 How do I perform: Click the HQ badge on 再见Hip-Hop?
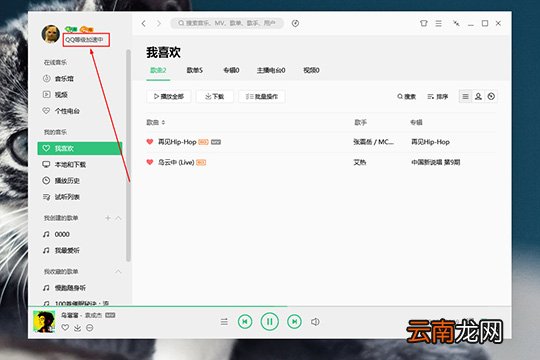tap(204, 142)
